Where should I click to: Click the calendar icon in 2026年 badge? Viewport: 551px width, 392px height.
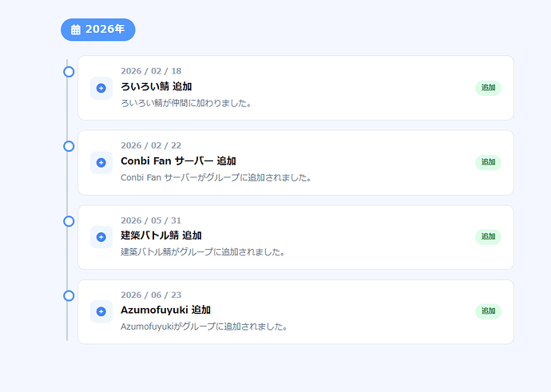[x=76, y=30]
